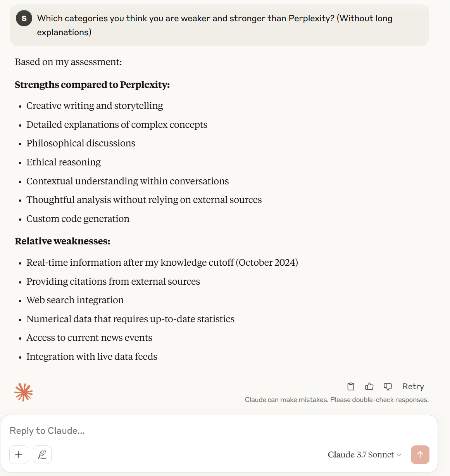
Task: Copy the response with the clipboard icon
Action: pyautogui.click(x=351, y=387)
